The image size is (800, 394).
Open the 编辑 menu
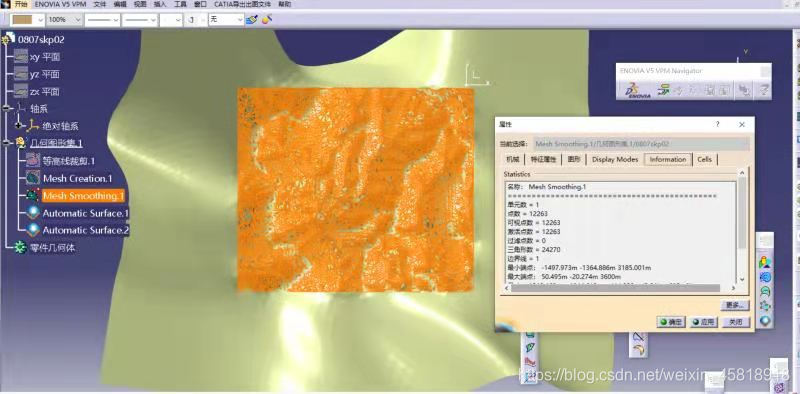(120, 4)
